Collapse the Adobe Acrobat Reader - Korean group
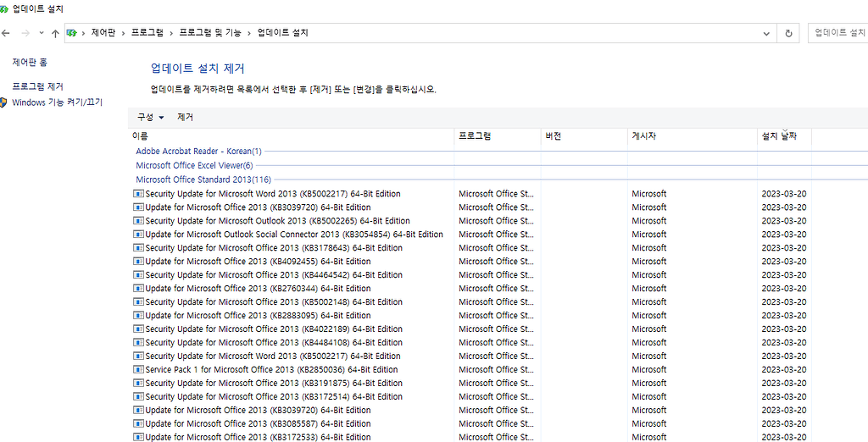This screenshot has width=868, height=442. (x=198, y=151)
